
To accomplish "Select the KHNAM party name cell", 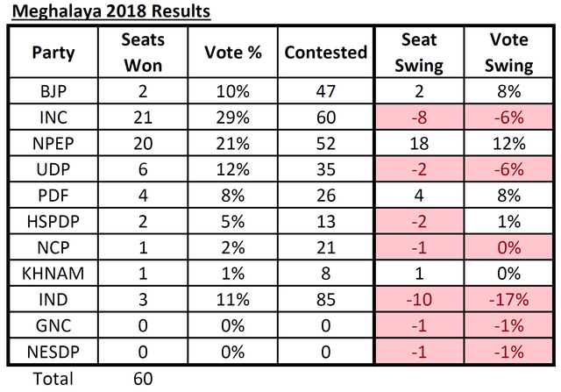I will tap(53, 272).
